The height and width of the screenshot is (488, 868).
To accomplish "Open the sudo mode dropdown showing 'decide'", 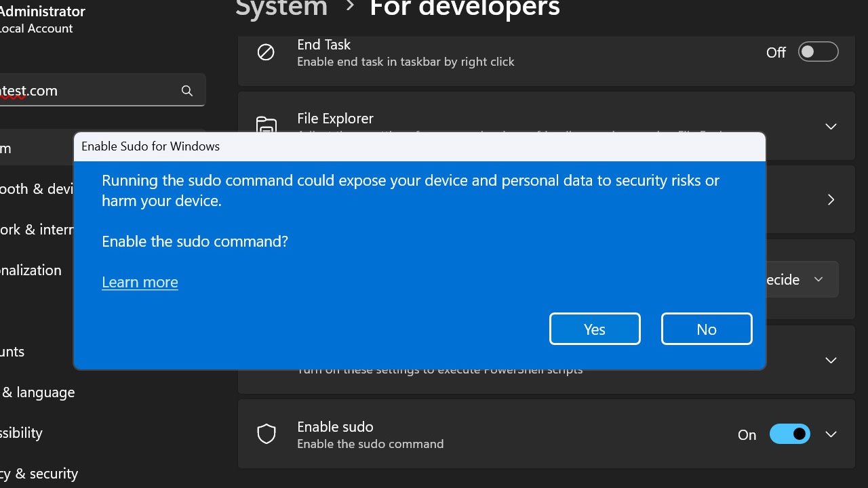I will tap(800, 279).
